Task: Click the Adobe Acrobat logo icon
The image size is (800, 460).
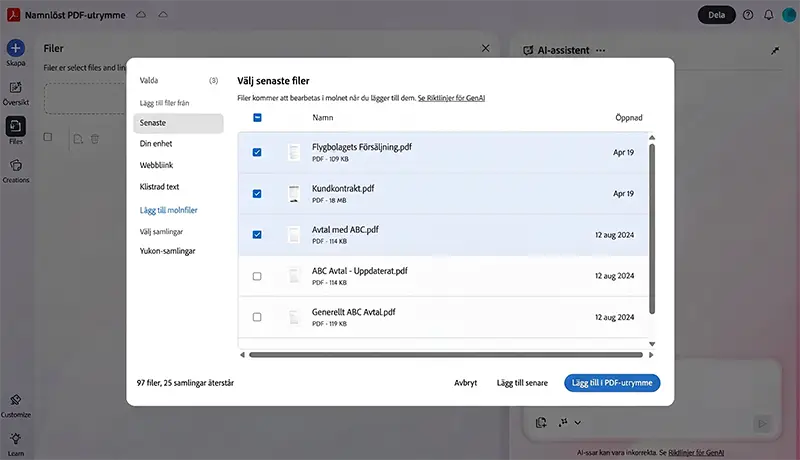Action: coord(13,15)
